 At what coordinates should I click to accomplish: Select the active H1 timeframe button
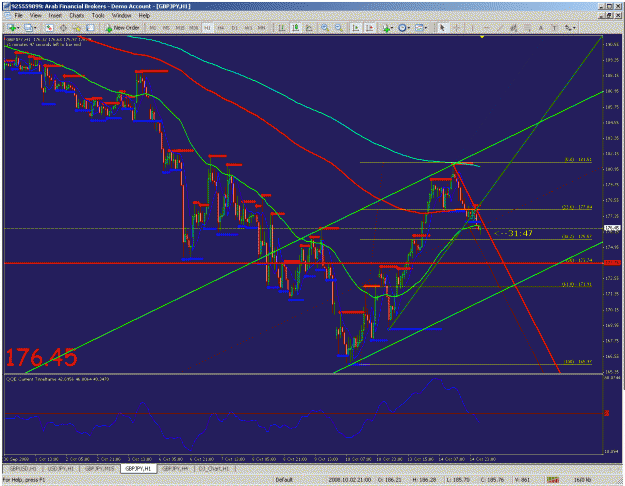[207, 28]
